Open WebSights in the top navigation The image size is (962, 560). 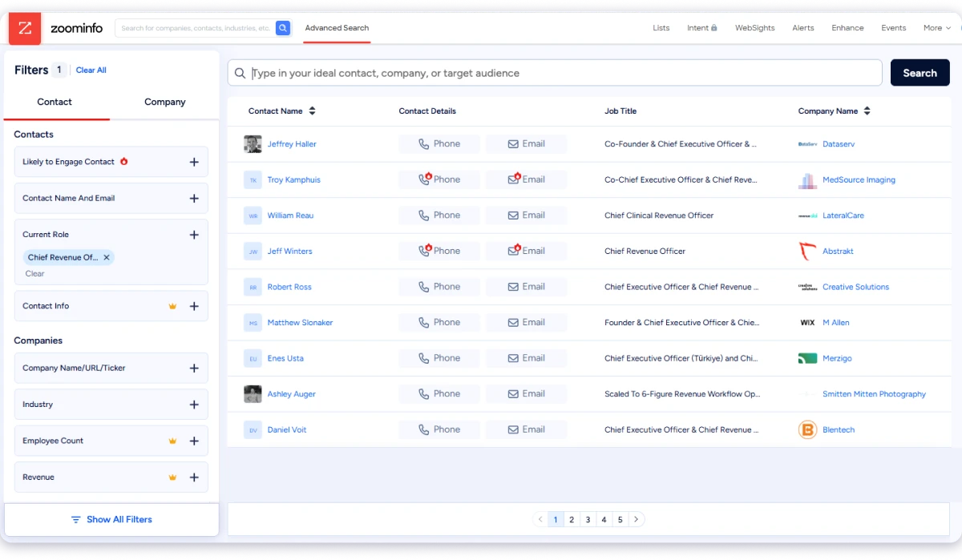(755, 28)
